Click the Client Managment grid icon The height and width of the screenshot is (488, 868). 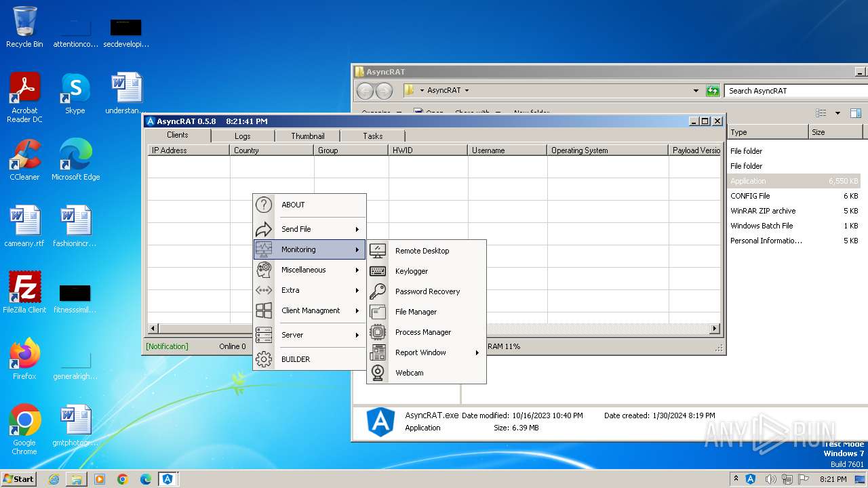click(x=264, y=310)
